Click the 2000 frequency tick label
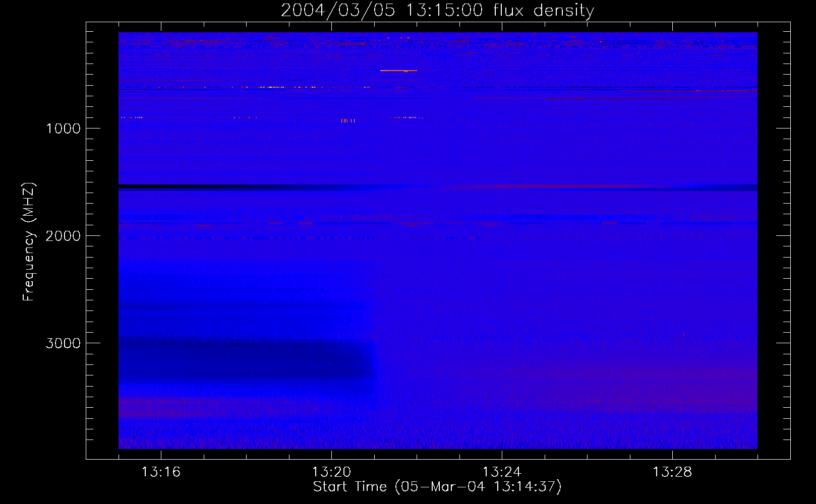The image size is (816, 504). pos(64,236)
